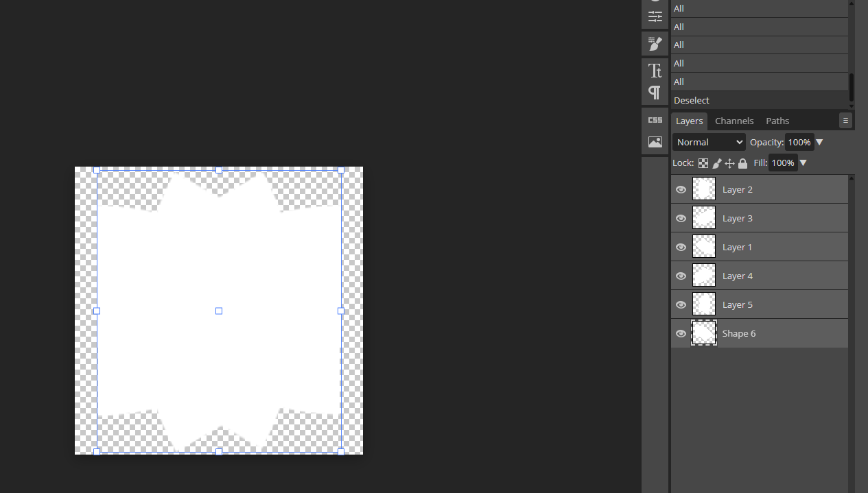Click the Fill 100% value field
868x493 pixels.
pos(783,163)
